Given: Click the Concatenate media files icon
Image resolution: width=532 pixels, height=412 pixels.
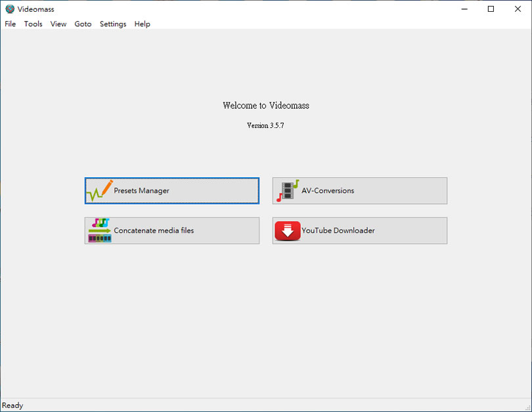Looking at the screenshot, I should [100, 230].
